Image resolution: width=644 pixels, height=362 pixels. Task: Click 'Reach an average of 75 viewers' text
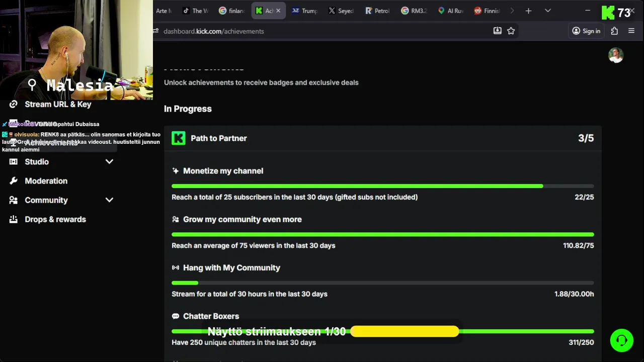[254, 246]
